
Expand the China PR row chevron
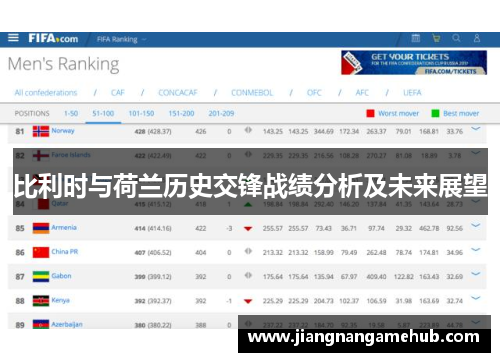click(x=476, y=250)
